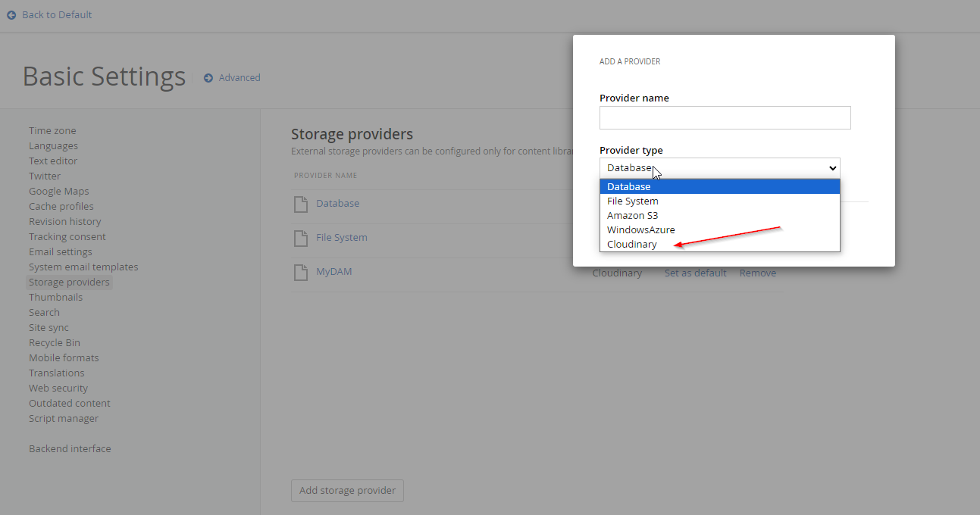Select Storage providers in sidebar

tap(69, 282)
